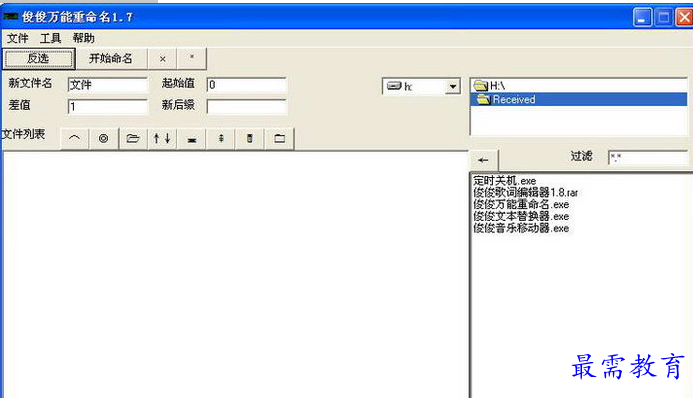Focus the 新文件名 input field
This screenshot has height=398, width=693.
click(x=107, y=84)
